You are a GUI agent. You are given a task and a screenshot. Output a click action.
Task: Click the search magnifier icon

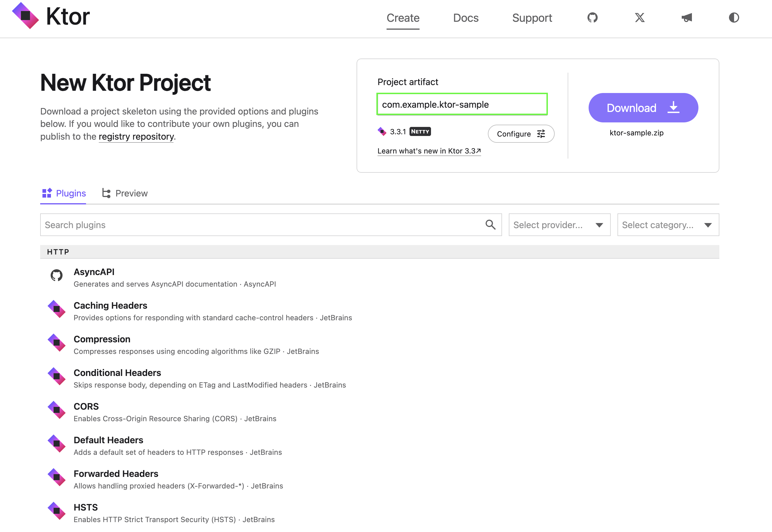490,225
